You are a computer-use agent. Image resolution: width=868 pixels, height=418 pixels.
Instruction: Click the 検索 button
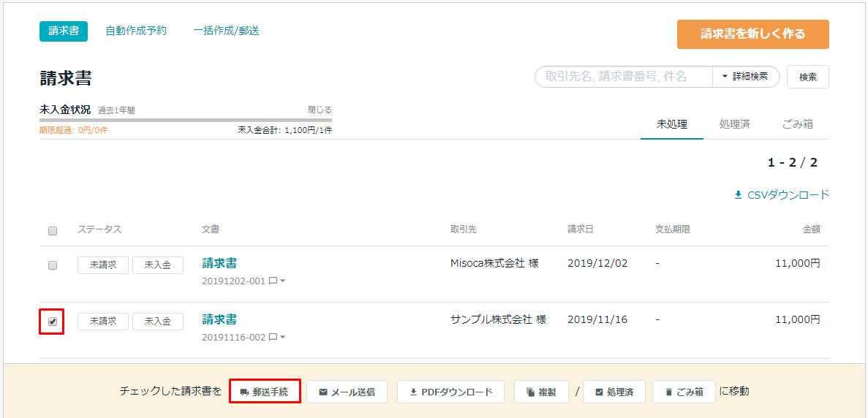click(807, 77)
